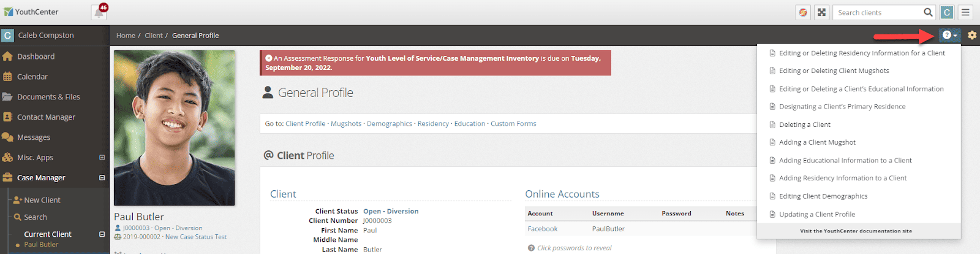
Task: Collapse the Current Client tree
Action: (x=102, y=234)
